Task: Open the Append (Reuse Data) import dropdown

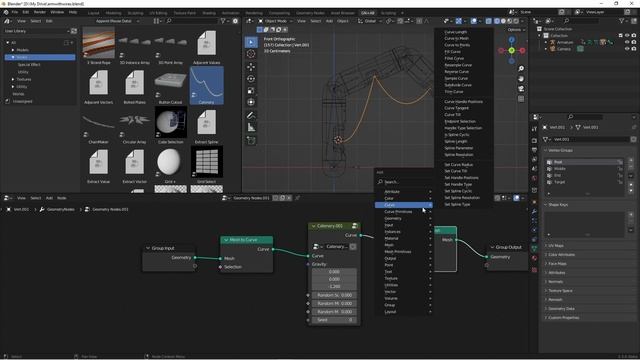Action: pos(117,21)
